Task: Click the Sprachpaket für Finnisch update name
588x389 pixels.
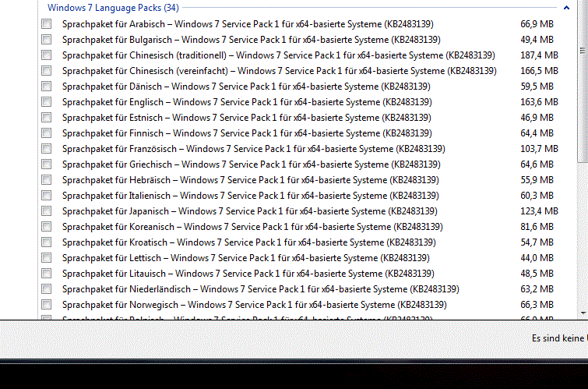Action: click(x=247, y=133)
